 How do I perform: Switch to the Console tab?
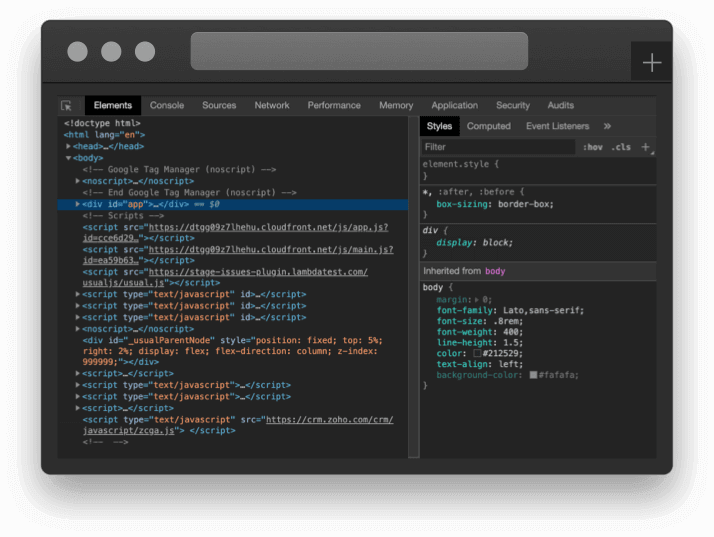167,105
